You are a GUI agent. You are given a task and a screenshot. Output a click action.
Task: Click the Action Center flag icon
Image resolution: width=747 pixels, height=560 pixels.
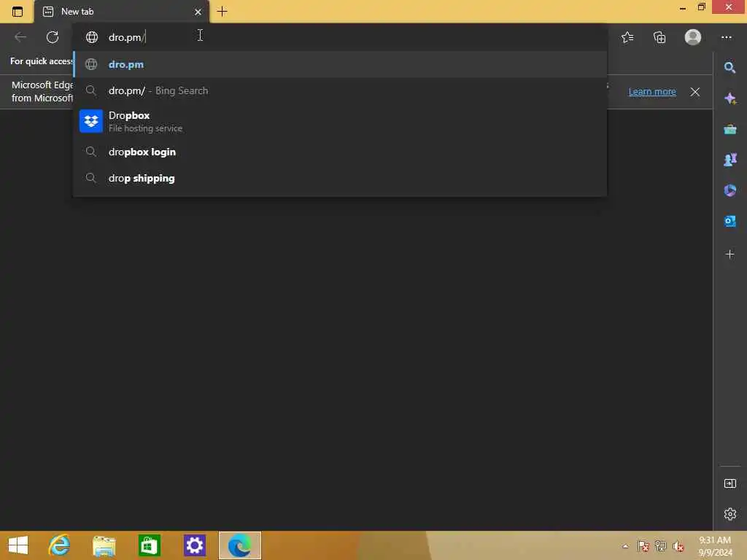pyautogui.click(x=643, y=546)
